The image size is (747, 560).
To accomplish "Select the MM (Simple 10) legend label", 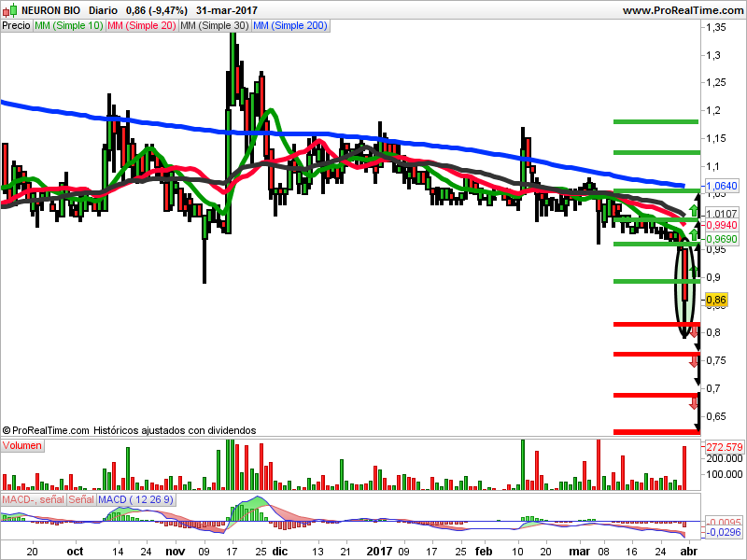I will click(x=68, y=26).
